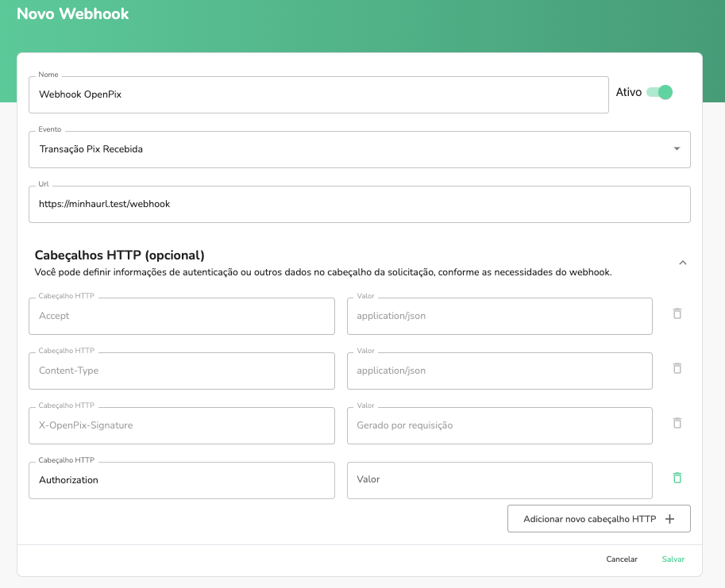The height and width of the screenshot is (588, 725).
Task: Delete the Content-Type header row
Action: 677,368
